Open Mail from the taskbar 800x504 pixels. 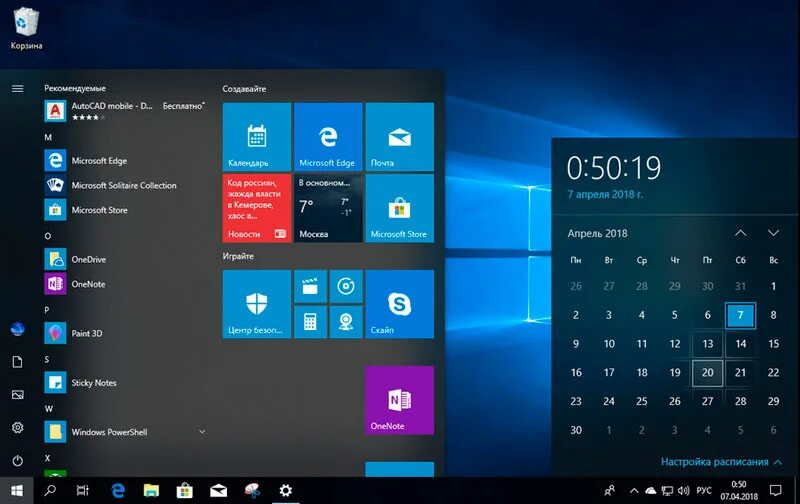point(218,491)
